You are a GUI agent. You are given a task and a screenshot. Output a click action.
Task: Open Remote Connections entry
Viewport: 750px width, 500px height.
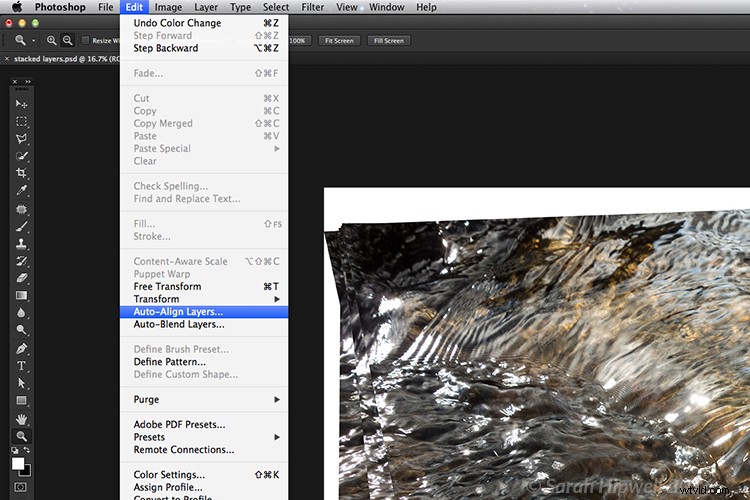point(204,450)
